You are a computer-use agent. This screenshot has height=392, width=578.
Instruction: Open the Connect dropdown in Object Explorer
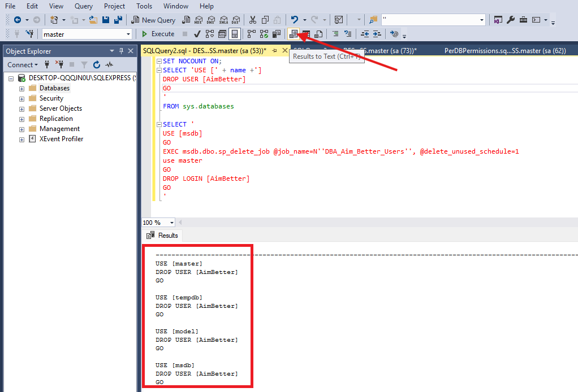click(x=23, y=65)
